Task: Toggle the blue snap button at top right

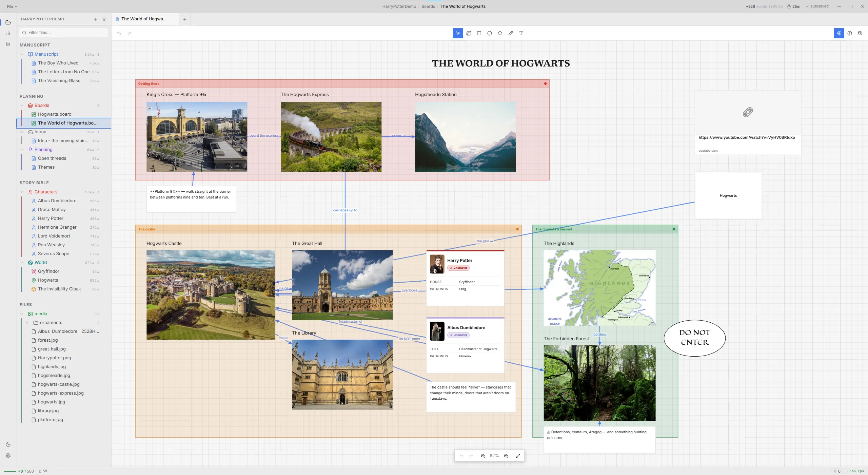Action: pyautogui.click(x=839, y=33)
